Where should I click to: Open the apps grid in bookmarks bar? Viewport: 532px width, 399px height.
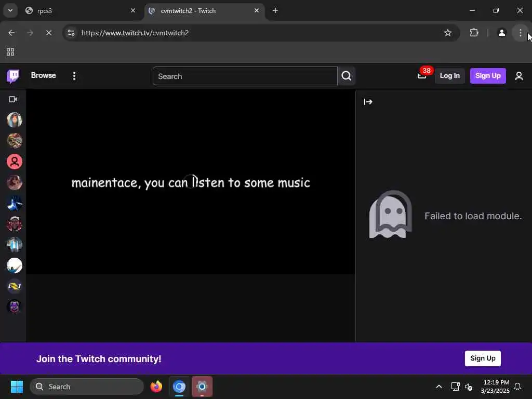(x=10, y=52)
